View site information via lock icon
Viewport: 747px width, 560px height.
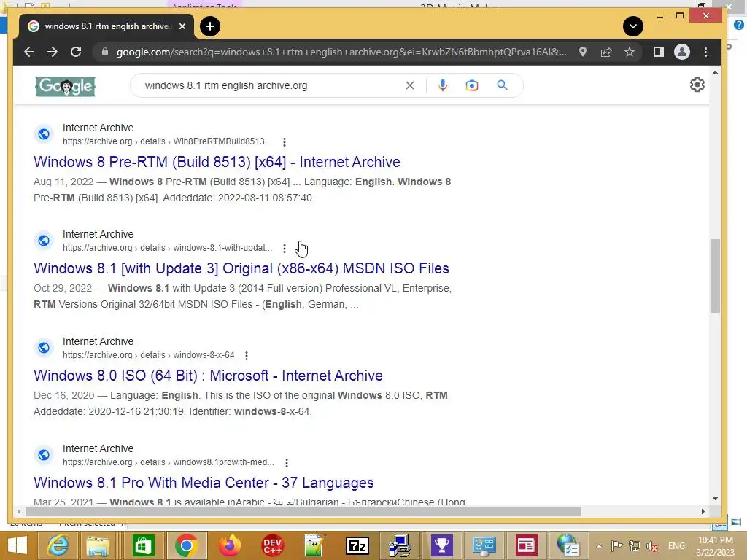pos(105,52)
